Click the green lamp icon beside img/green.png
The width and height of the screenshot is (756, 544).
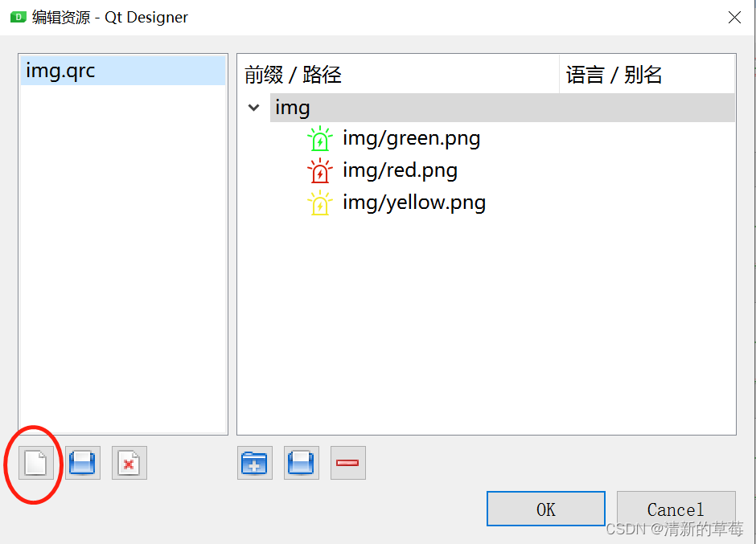click(319, 139)
